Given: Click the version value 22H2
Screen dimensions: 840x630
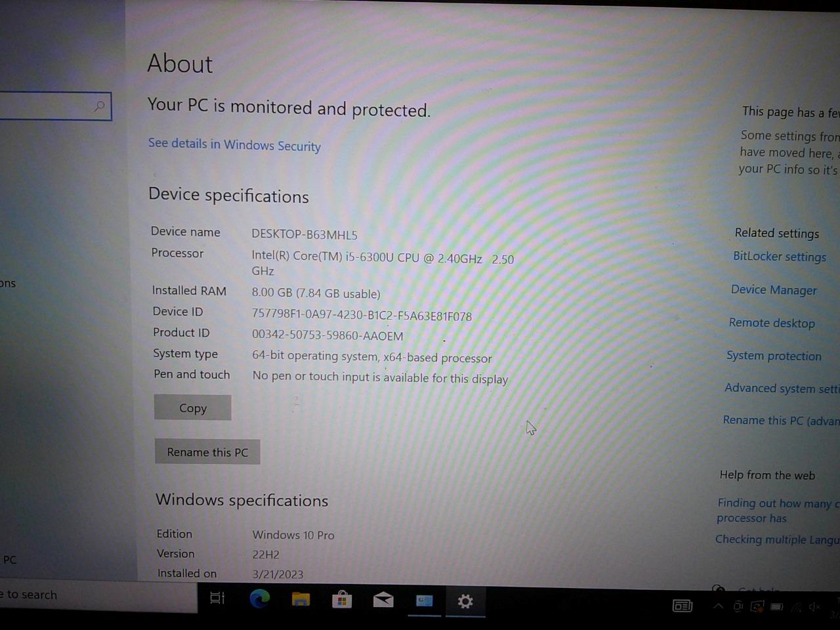Looking at the screenshot, I should (266, 554).
